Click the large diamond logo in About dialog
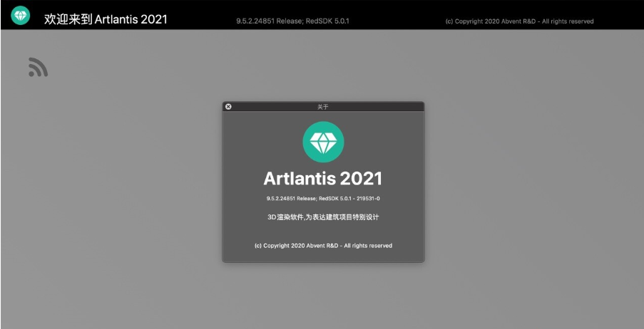Image resolution: width=644 pixels, height=329 pixels. (x=323, y=142)
